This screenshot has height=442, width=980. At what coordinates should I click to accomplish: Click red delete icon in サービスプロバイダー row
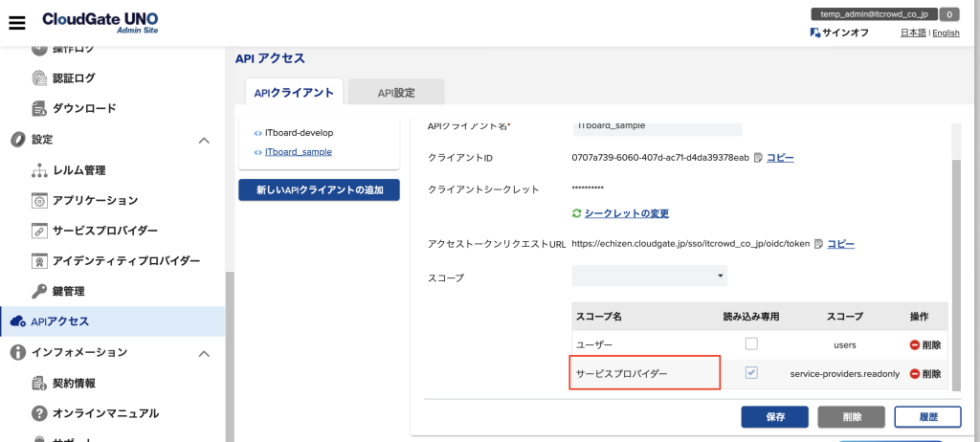[x=914, y=374]
